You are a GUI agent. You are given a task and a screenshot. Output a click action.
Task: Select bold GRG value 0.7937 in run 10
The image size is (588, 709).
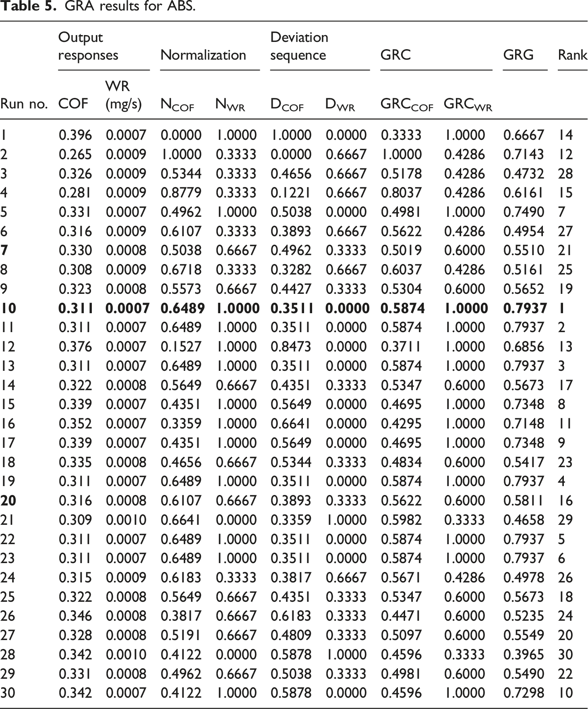tap(525, 308)
